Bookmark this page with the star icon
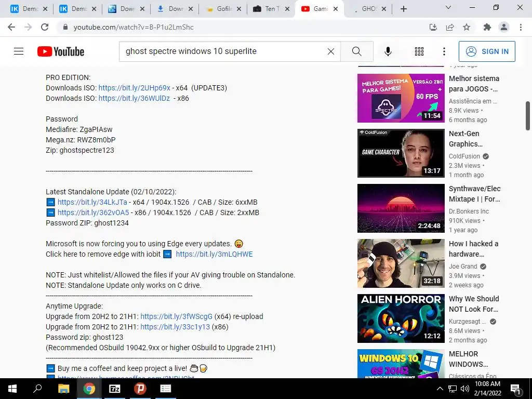Image resolution: width=532 pixels, height=399 pixels. pos(467,27)
